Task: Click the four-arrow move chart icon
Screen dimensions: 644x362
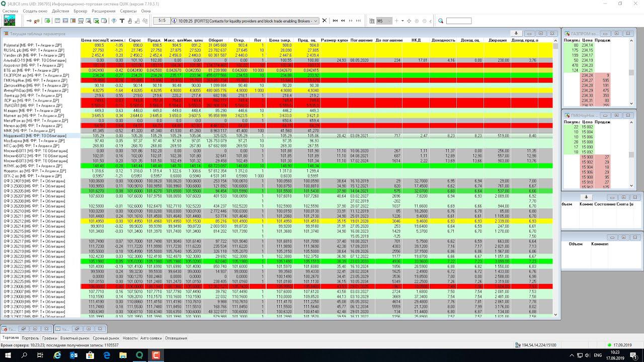Action: 410,21
